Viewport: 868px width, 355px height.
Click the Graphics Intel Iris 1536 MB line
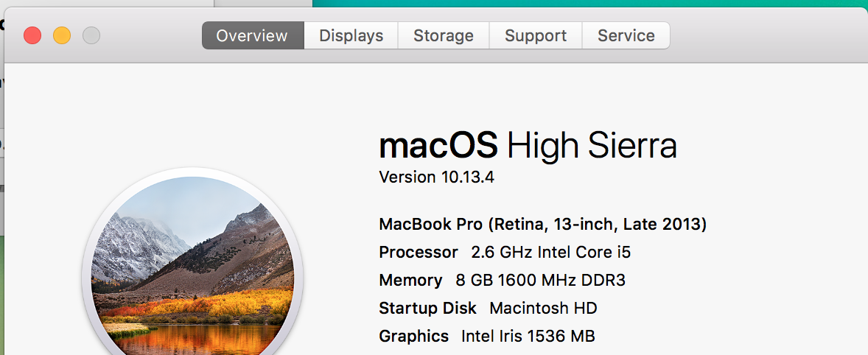tap(486, 336)
